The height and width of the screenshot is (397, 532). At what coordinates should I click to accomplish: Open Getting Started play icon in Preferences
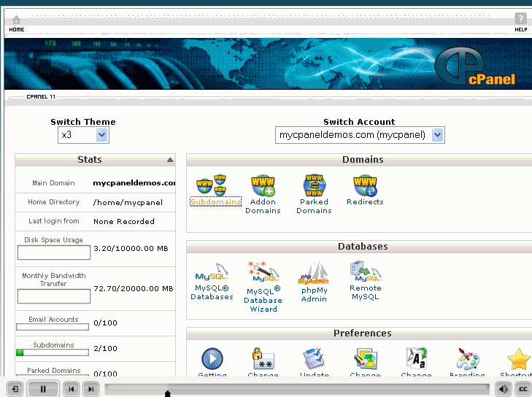coord(212,358)
